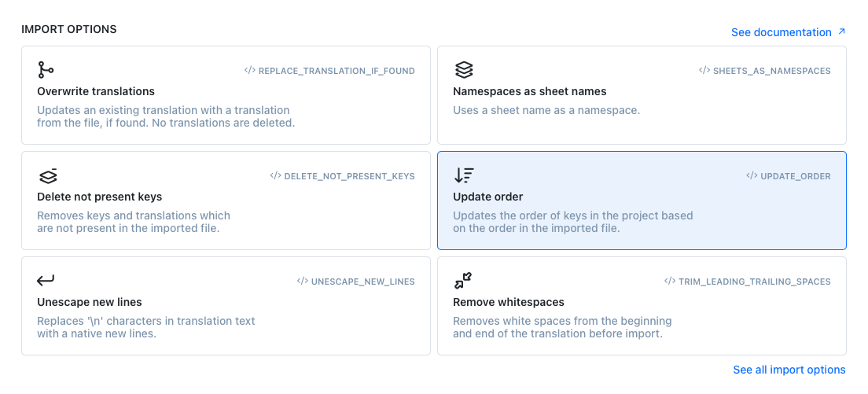Click the SHEETS_AS_NAMESPACES code label
Image resolution: width=868 pixels, height=394 pixels.
[x=771, y=71]
